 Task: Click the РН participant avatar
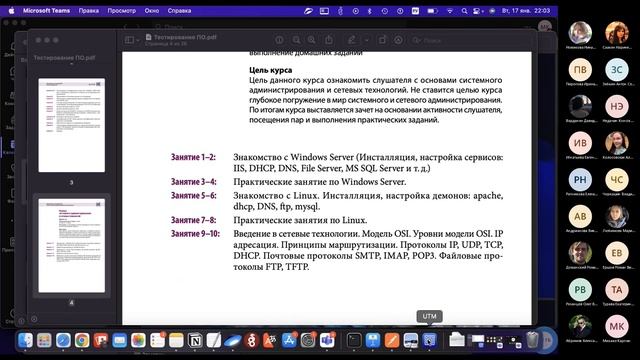pos(580,180)
